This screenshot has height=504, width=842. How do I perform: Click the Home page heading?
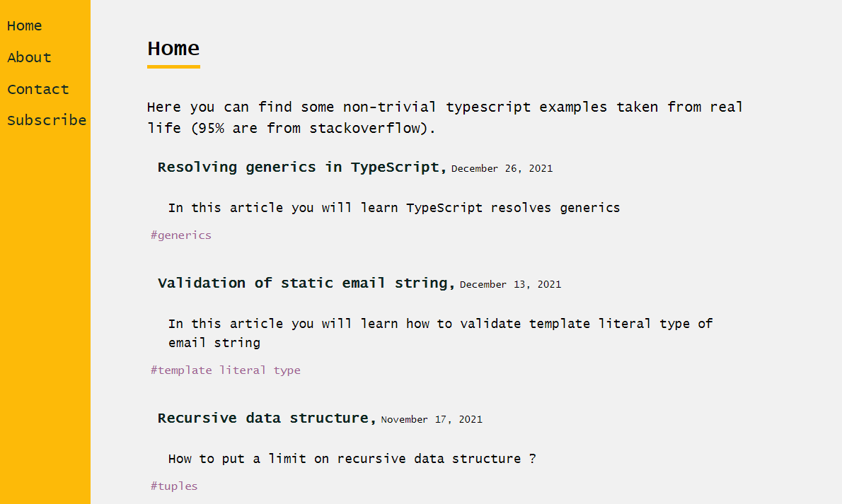173,48
